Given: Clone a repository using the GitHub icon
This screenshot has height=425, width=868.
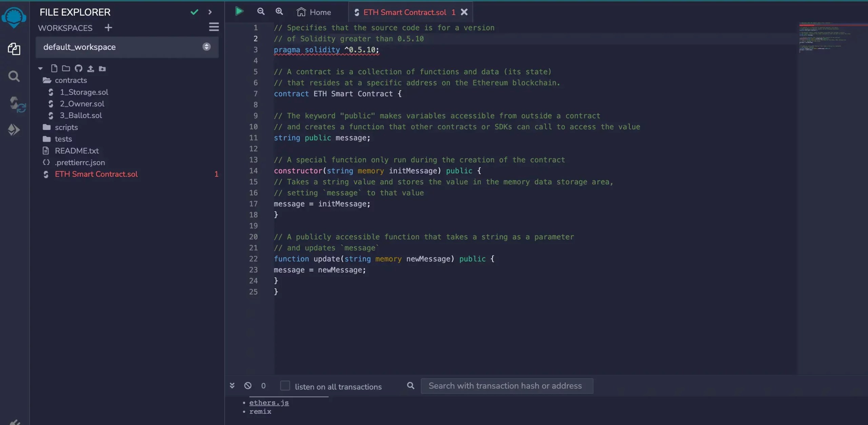Looking at the screenshot, I should tap(79, 68).
